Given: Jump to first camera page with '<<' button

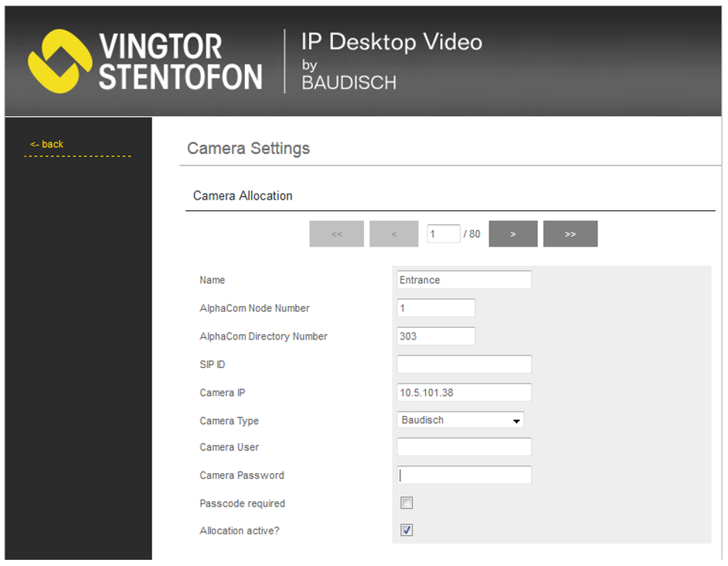Looking at the screenshot, I should (x=337, y=234).
